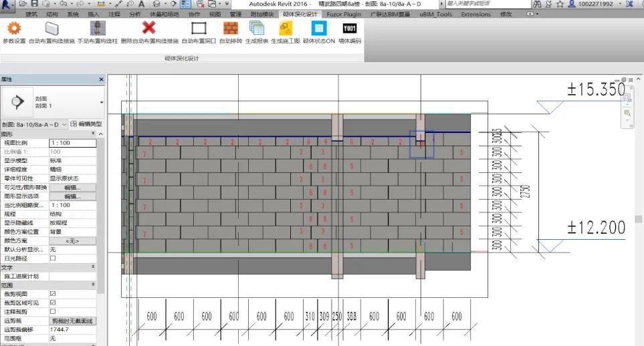Viewport: 644px width, 346px height.
Task: Open 剖面 type selector dropdown arrow
Action: click(x=102, y=102)
